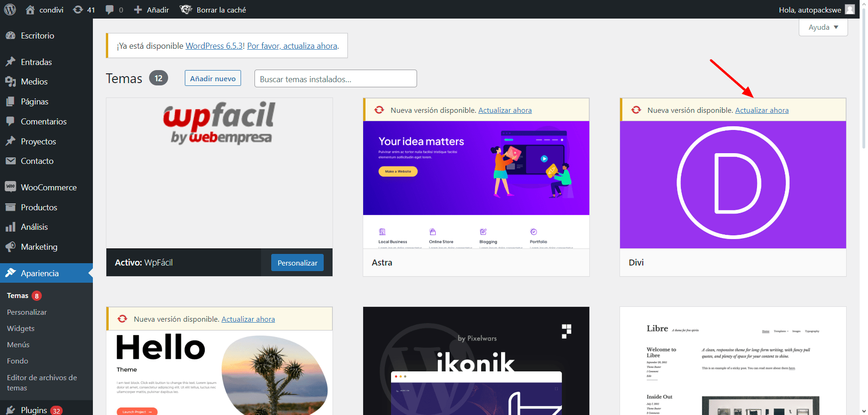Click the WordPress logo icon
Screen dimensions: 868x415
click(x=10, y=9)
